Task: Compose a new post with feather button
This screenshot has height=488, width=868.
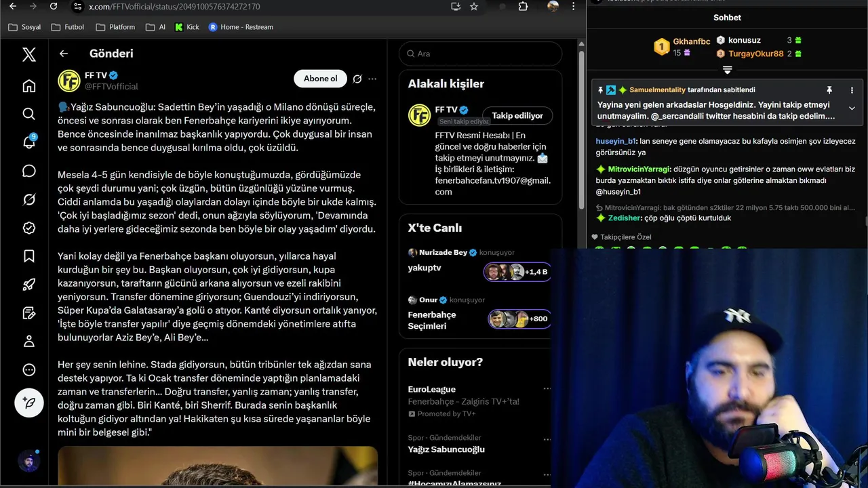Action: point(29,403)
